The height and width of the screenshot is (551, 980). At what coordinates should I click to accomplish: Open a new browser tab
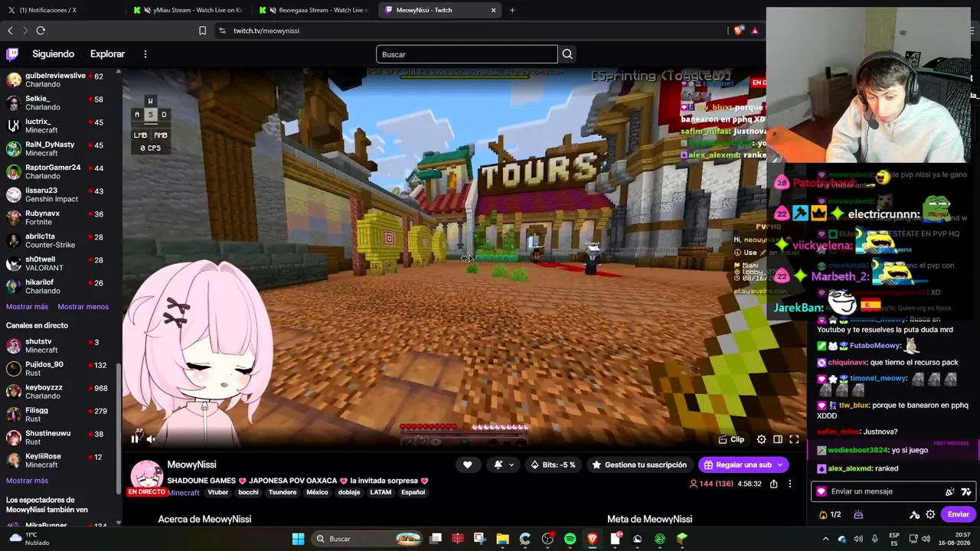(x=512, y=10)
